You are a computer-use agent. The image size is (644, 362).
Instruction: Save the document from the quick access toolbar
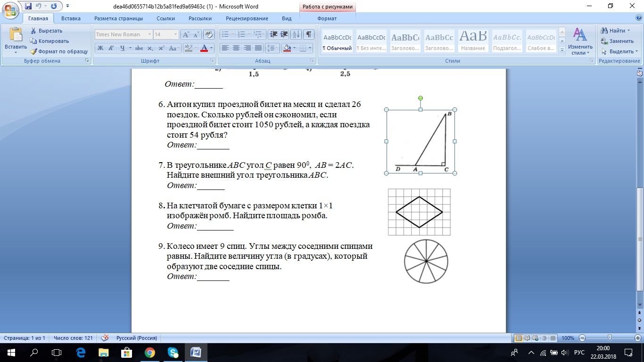click(28, 6)
